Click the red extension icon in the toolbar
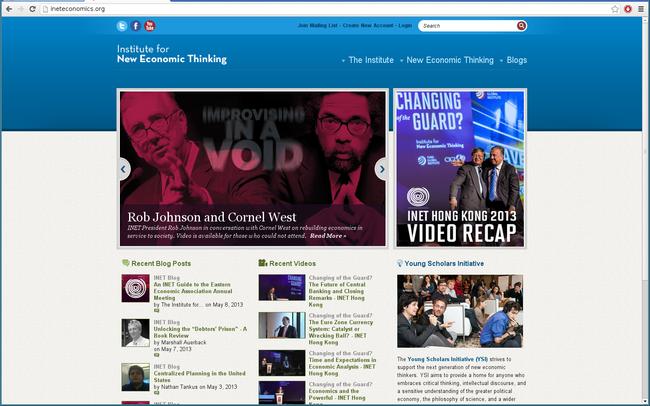 628,9
